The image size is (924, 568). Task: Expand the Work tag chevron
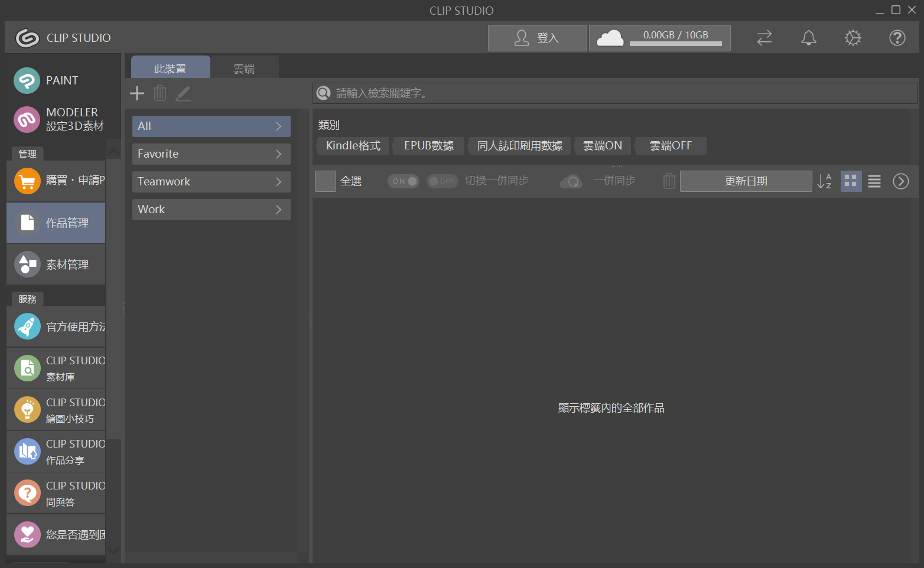click(279, 210)
